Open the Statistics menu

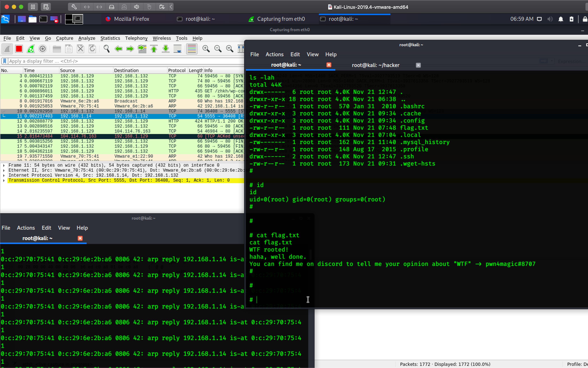pos(110,38)
